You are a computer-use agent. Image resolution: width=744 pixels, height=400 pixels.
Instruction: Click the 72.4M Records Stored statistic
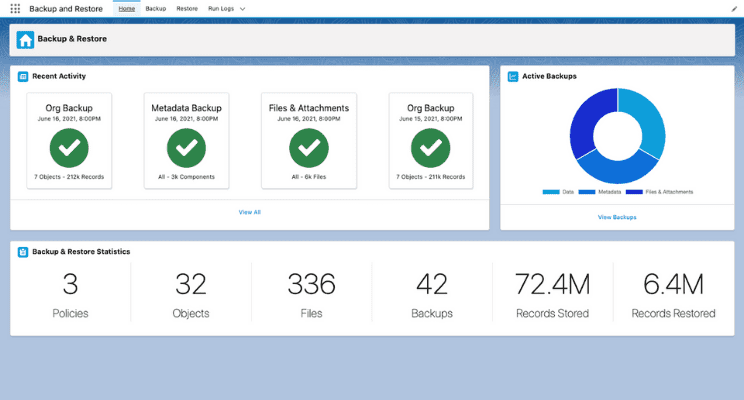553,296
